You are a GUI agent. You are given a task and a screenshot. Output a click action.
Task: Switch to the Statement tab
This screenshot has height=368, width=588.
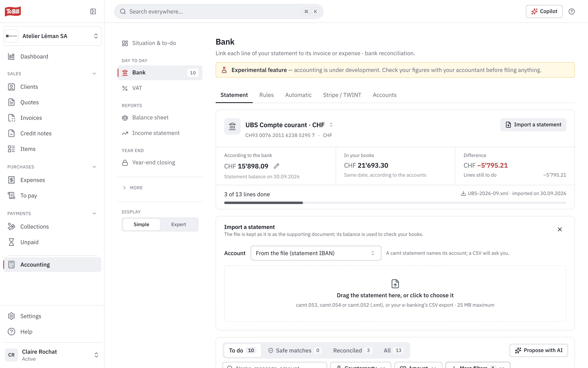234,95
